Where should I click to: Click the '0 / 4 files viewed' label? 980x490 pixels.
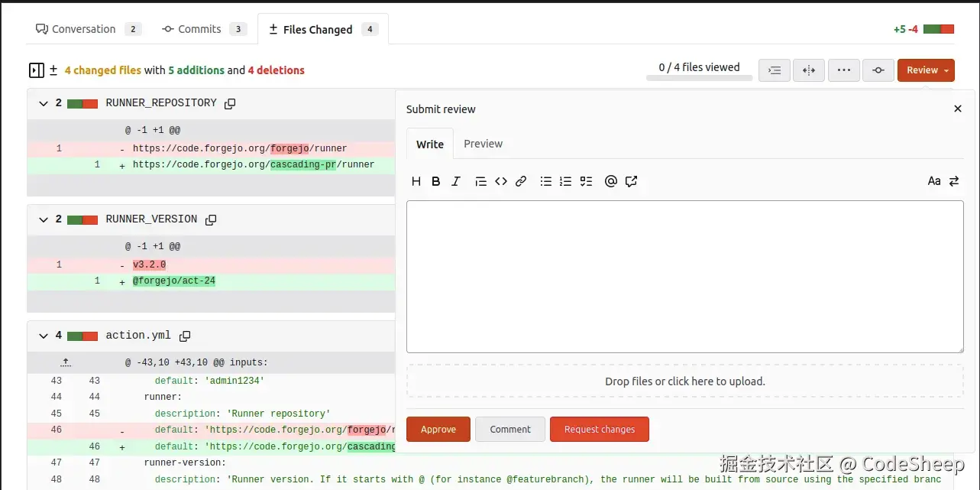pos(700,67)
